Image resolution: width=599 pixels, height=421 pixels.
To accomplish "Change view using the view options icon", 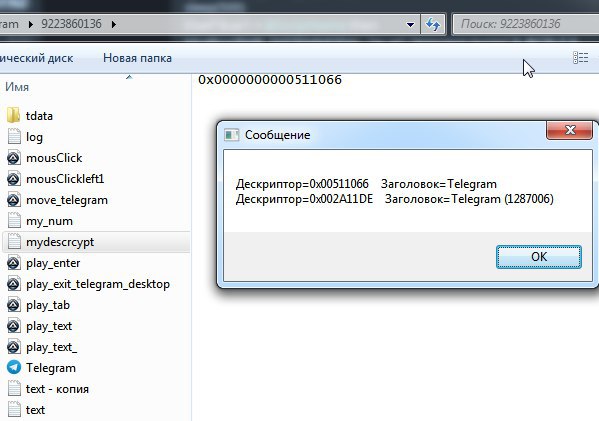I will tap(580, 58).
